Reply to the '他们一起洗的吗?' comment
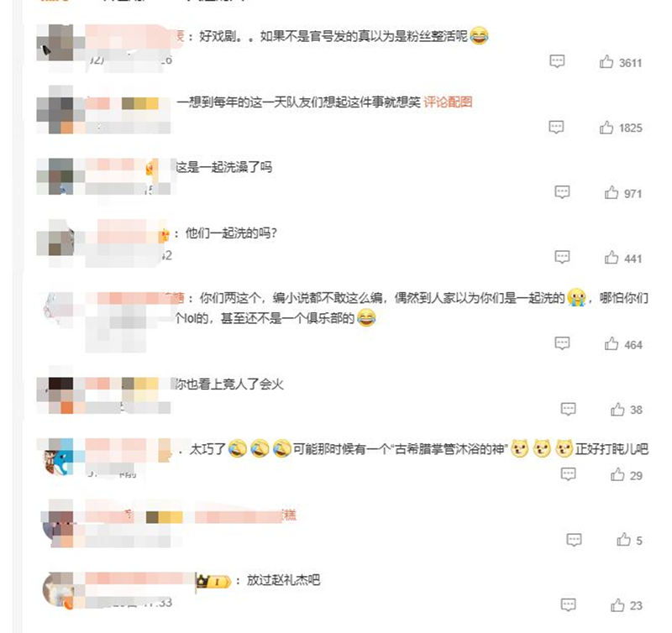 click(x=562, y=258)
